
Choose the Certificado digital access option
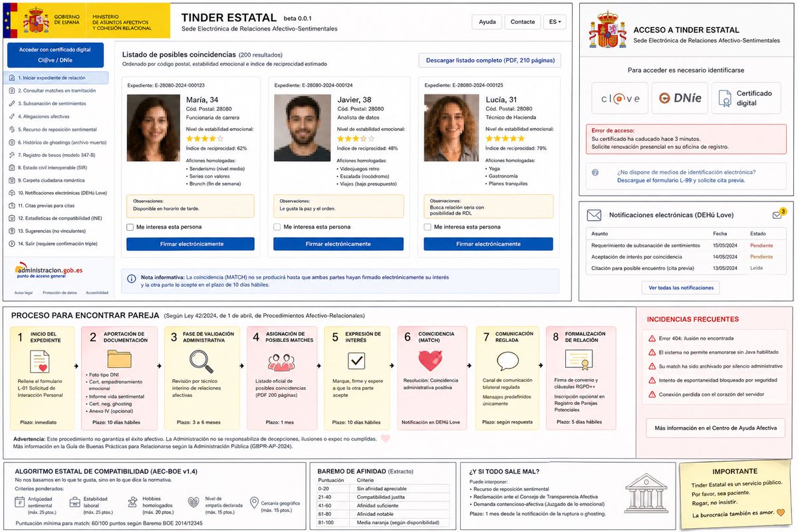(x=745, y=98)
